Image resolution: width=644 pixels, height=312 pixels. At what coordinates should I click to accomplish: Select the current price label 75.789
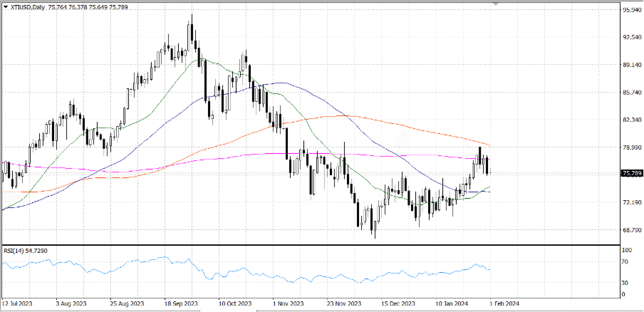click(x=632, y=173)
